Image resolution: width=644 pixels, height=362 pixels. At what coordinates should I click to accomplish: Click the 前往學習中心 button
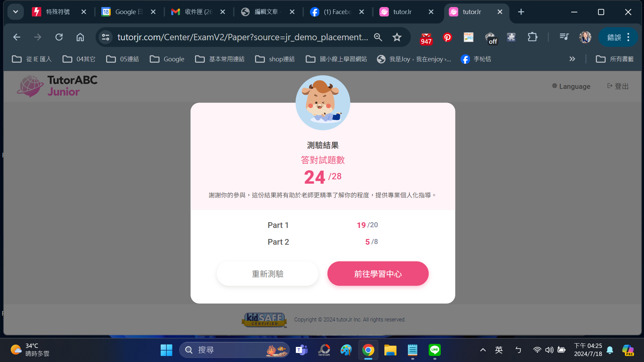click(x=378, y=274)
